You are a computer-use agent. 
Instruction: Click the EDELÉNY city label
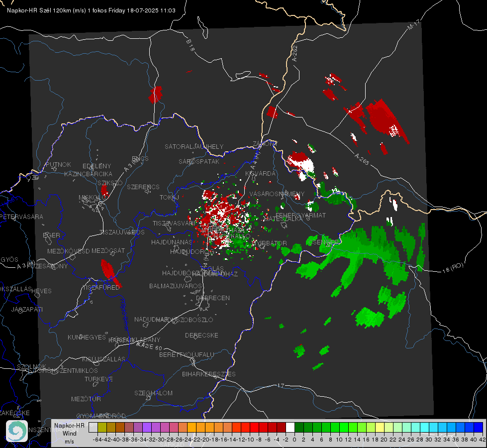[x=97, y=166]
